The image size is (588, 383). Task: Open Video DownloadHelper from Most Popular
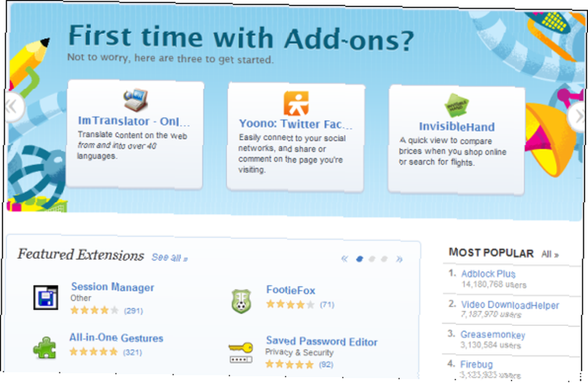[x=510, y=305]
